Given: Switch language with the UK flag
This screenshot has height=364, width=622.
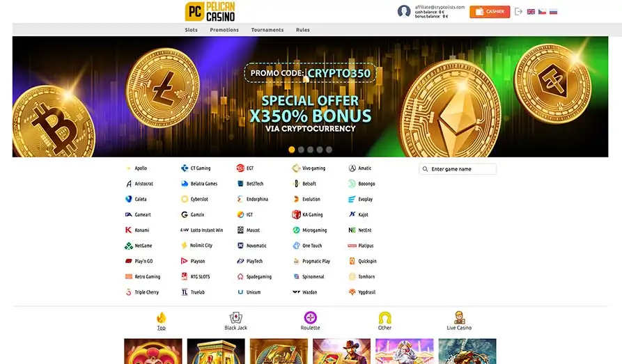Looking at the screenshot, I should [531, 12].
